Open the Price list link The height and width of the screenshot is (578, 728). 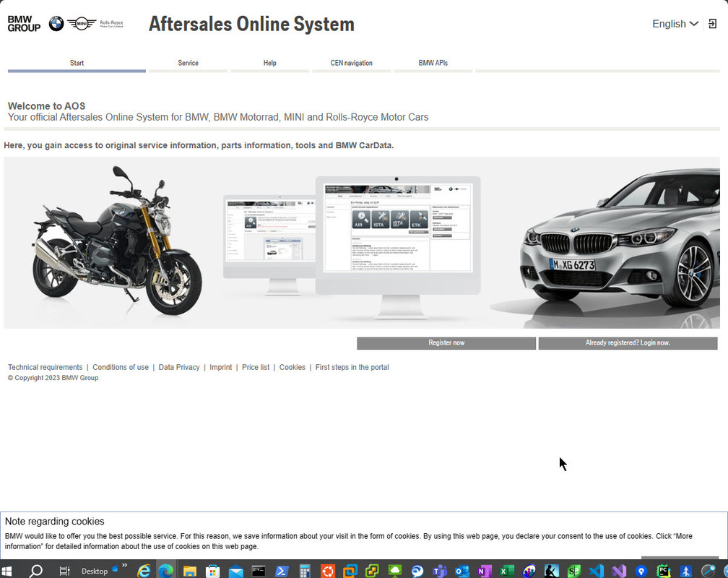pos(256,367)
